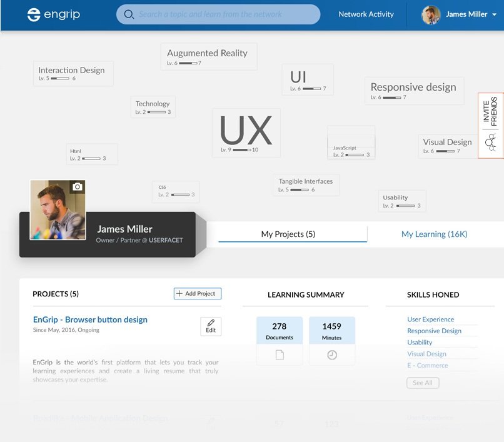Image resolution: width=504 pixels, height=442 pixels.
Task: Click the clock icon below the Minutes count
Action: click(332, 354)
